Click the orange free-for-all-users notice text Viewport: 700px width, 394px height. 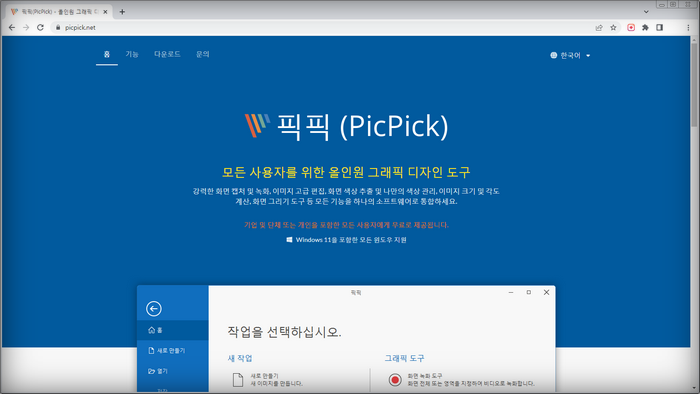tap(346, 225)
